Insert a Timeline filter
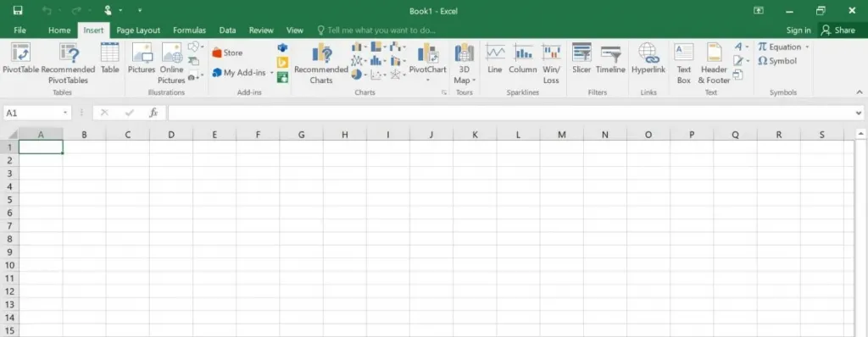 pos(610,58)
